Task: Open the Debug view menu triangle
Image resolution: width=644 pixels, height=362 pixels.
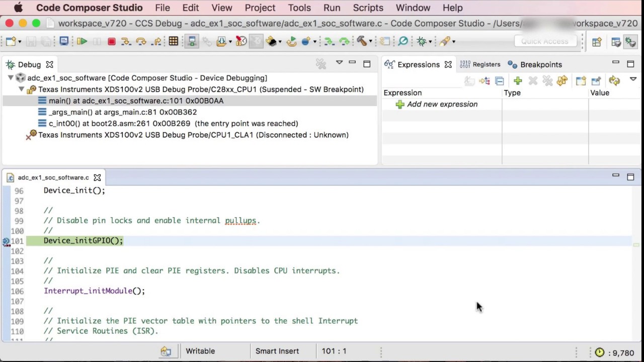Action: coord(339,63)
